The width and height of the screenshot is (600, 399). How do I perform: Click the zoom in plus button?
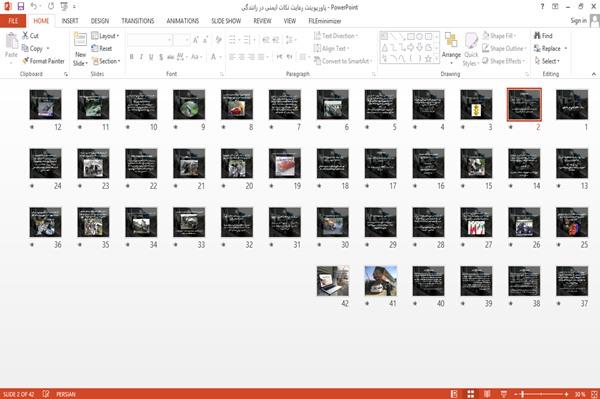(566, 394)
